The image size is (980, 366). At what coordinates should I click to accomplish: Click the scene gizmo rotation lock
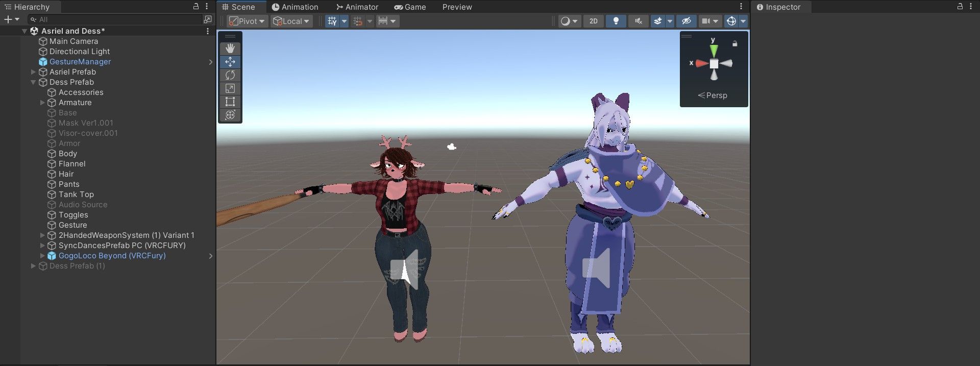pyautogui.click(x=734, y=43)
